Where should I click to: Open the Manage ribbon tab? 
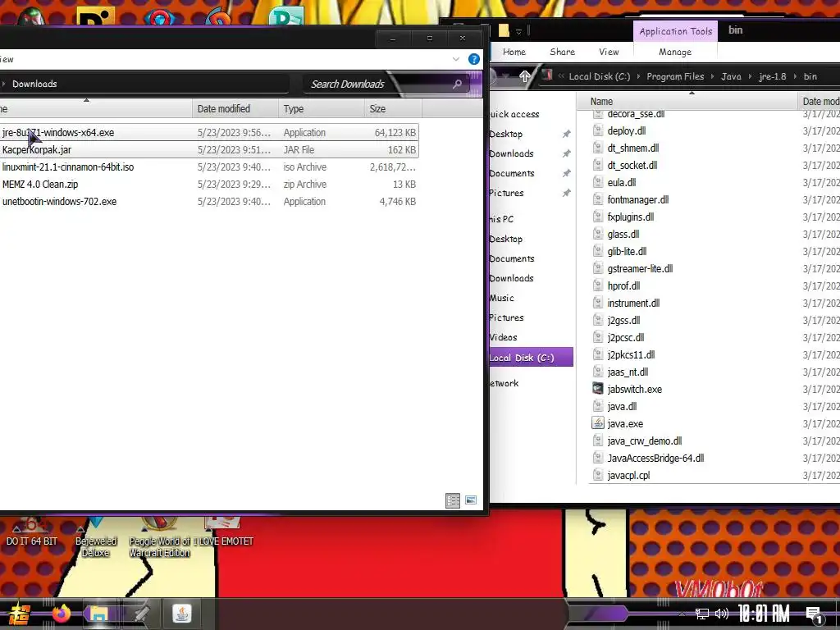[x=675, y=52]
